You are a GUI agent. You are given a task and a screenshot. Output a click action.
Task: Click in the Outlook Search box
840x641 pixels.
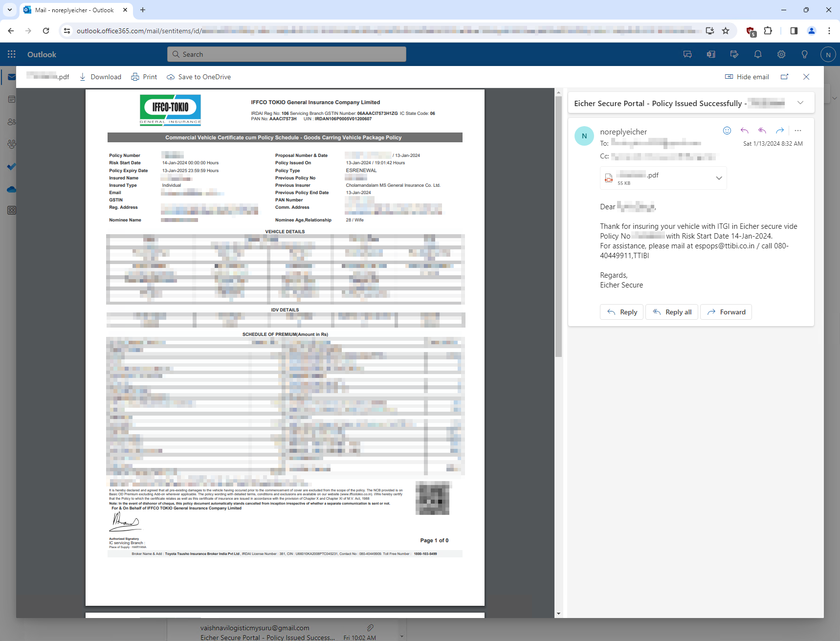pyautogui.click(x=287, y=54)
